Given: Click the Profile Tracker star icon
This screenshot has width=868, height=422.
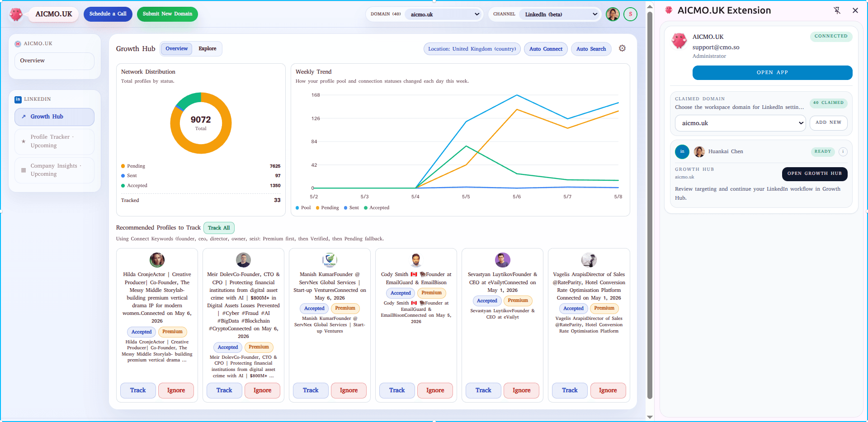Looking at the screenshot, I should 24,141.
